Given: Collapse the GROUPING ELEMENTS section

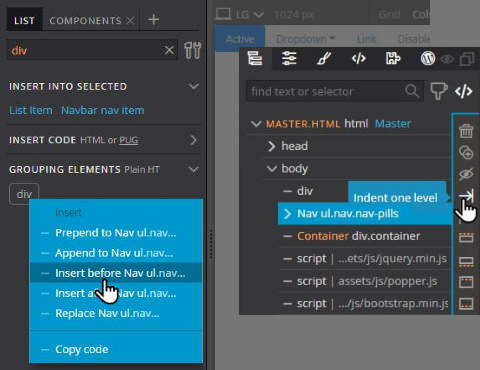Looking at the screenshot, I should point(193,169).
